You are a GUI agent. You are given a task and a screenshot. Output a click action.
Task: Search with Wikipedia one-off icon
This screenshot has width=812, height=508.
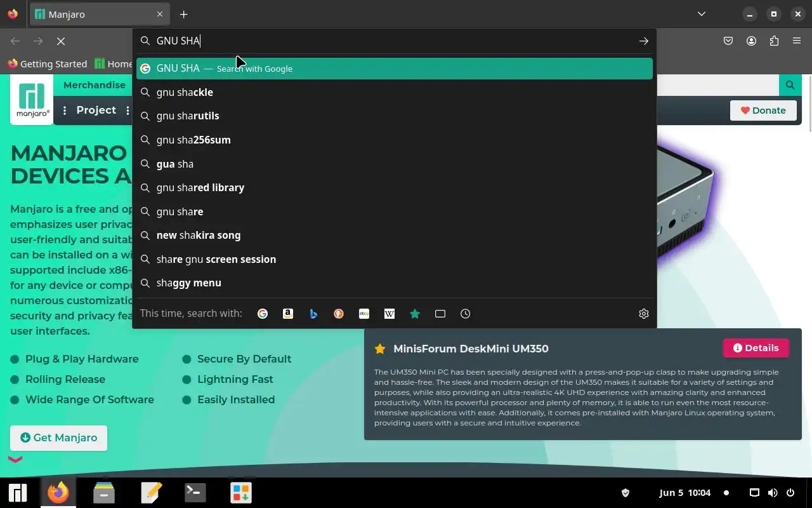pyautogui.click(x=390, y=314)
